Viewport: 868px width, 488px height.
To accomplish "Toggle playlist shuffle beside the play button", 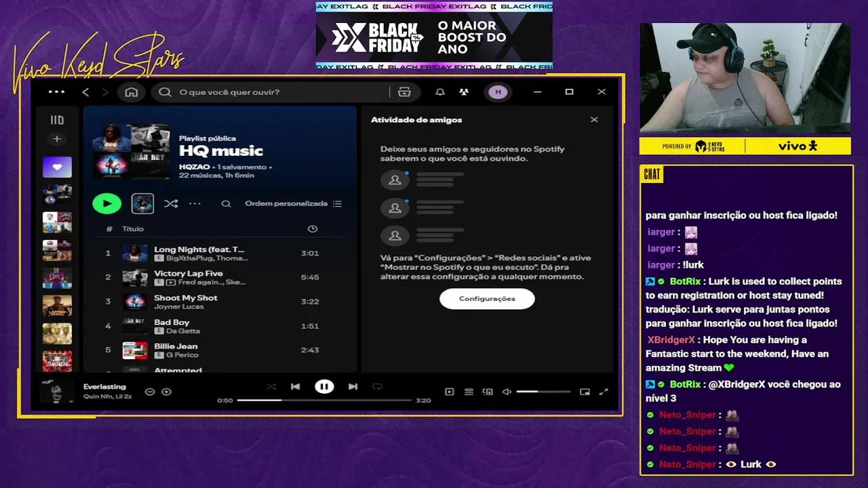I will [x=171, y=203].
